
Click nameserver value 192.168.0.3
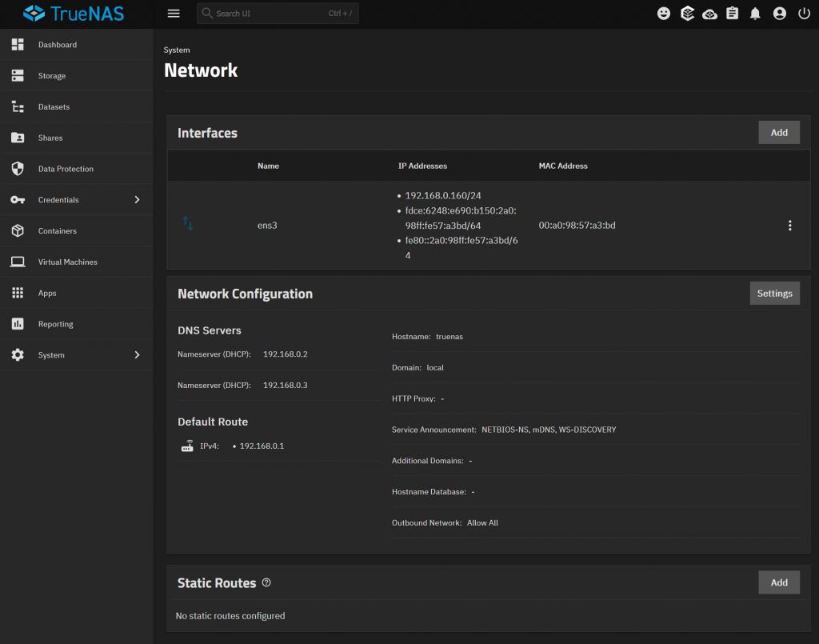click(286, 385)
